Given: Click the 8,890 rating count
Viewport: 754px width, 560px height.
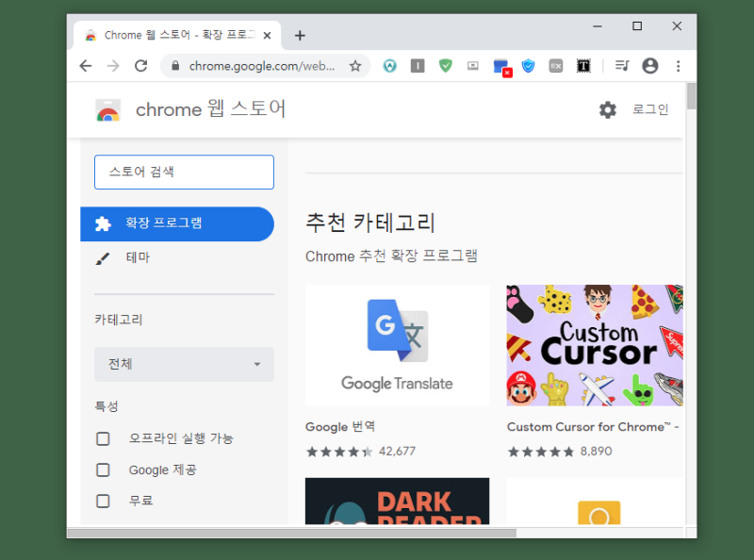Looking at the screenshot, I should (597, 452).
